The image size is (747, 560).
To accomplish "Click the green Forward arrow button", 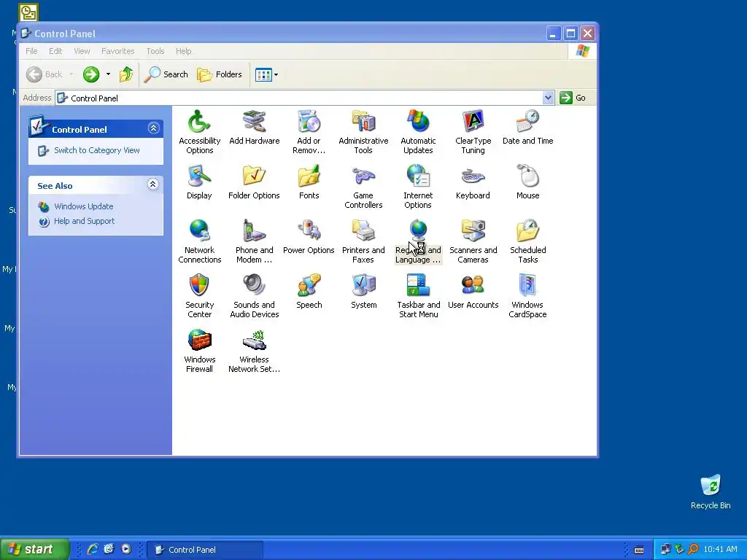I will point(91,74).
